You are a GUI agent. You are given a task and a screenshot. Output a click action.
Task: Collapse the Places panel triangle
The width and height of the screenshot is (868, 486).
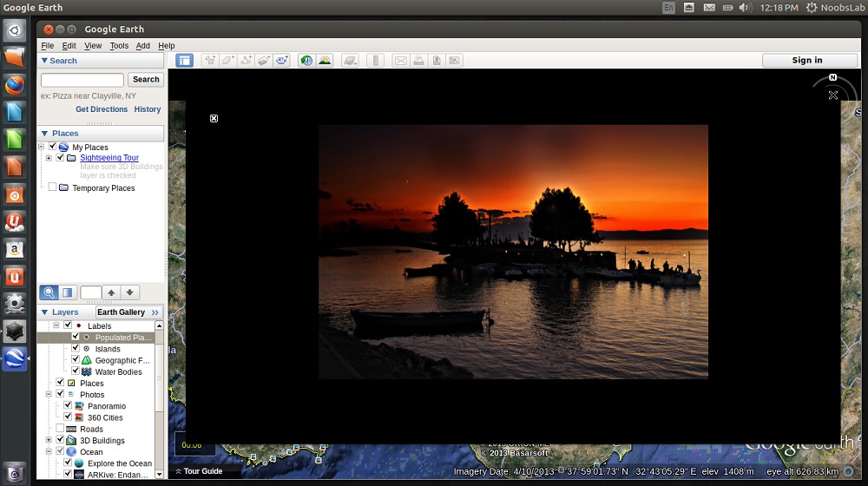pyautogui.click(x=45, y=134)
